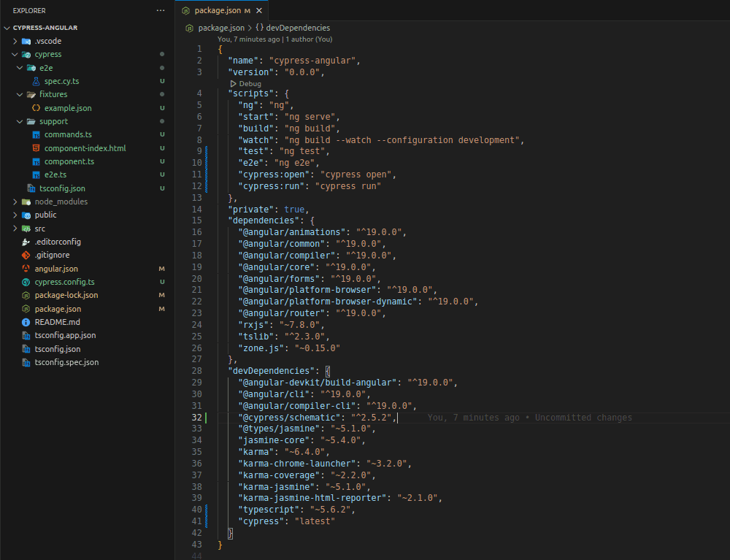Click the README.md info icon
Screen dimensions: 730x560
26,322
